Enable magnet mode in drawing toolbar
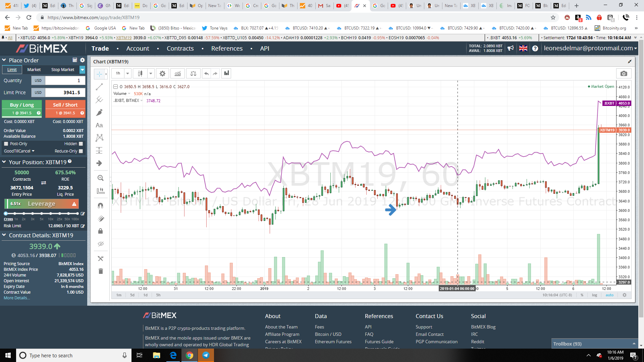The height and width of the screenshot is (362, 644). 100,205
